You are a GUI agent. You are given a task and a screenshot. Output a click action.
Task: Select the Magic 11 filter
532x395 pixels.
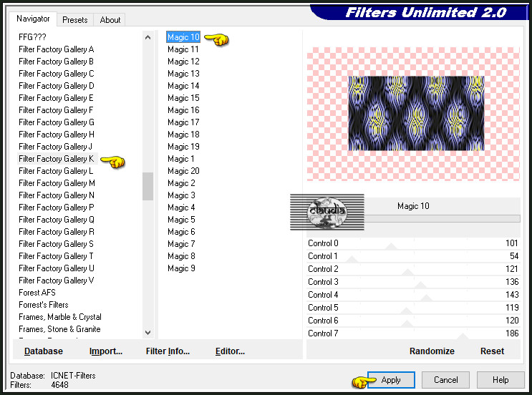[x=183, y=49]
